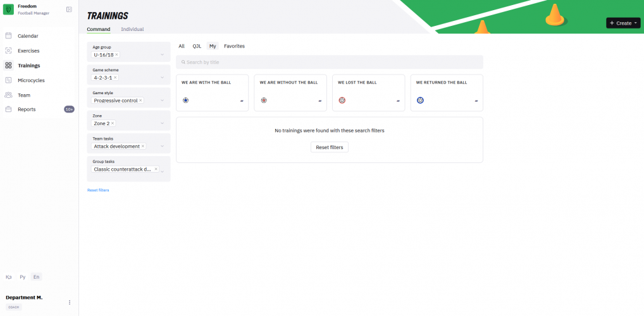644x316 pixels.
Task: Open Team from the sidebar menu
Action: point(24,95)
